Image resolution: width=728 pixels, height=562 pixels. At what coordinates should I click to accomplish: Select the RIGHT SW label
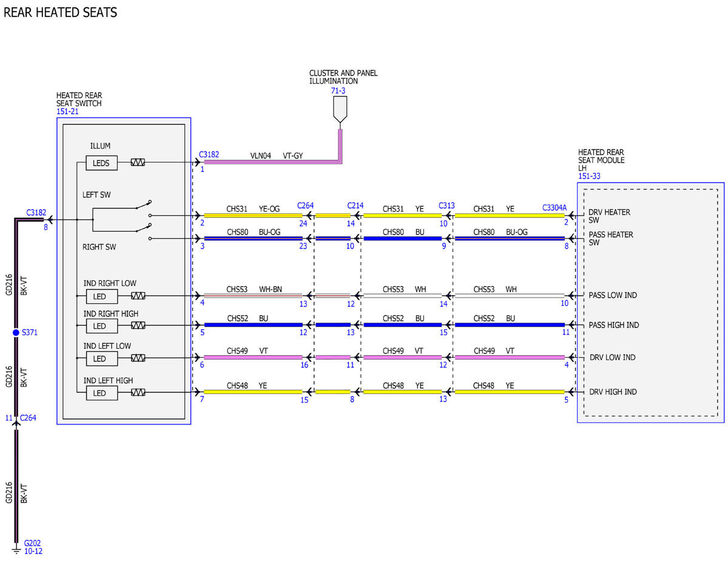click(x=99, y=247)
